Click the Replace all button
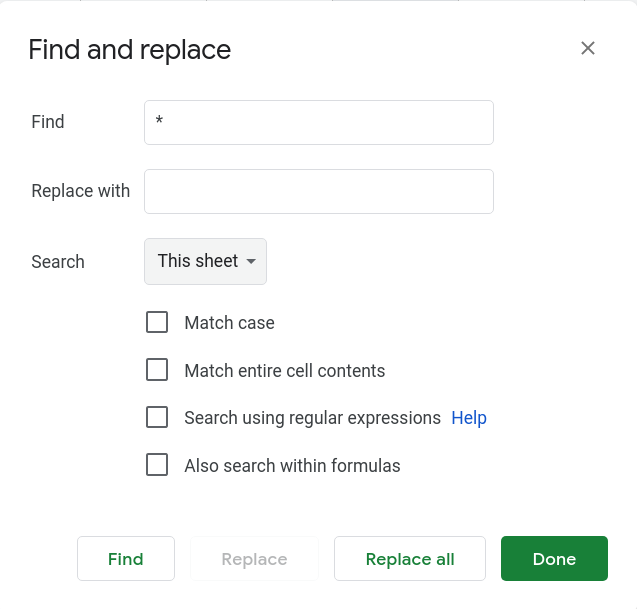The image size is (637, 609). tap(410, 559)
